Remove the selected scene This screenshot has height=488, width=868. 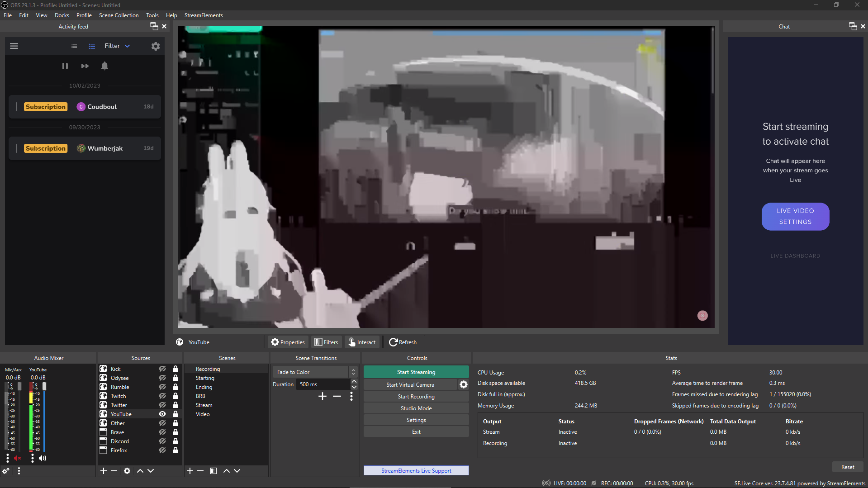click(x=200, y=471)
